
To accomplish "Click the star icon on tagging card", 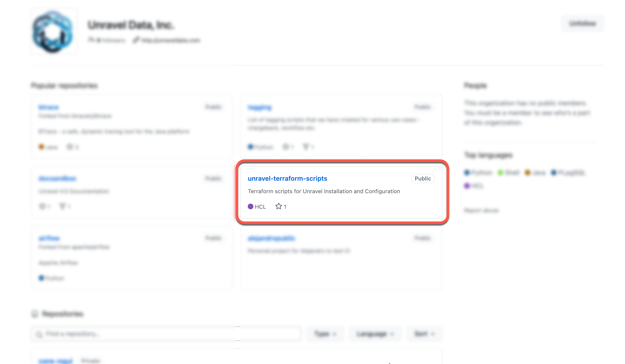I will click(x=285, y=147).
